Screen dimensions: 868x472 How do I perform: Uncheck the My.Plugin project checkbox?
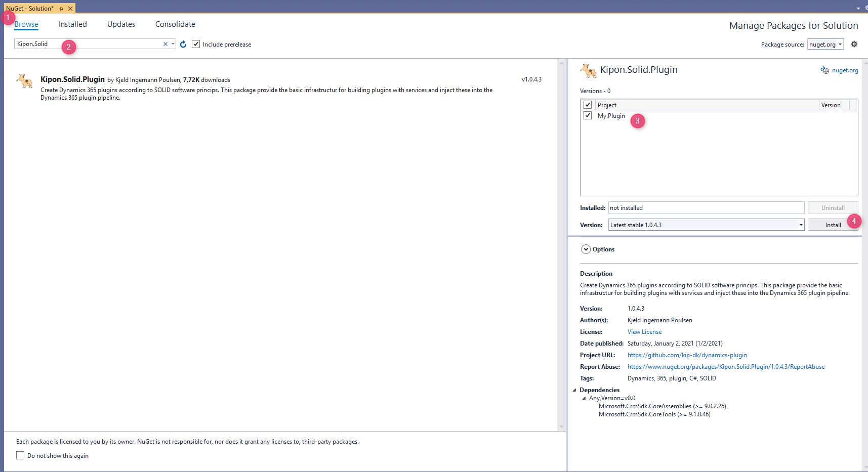[588, 115]
